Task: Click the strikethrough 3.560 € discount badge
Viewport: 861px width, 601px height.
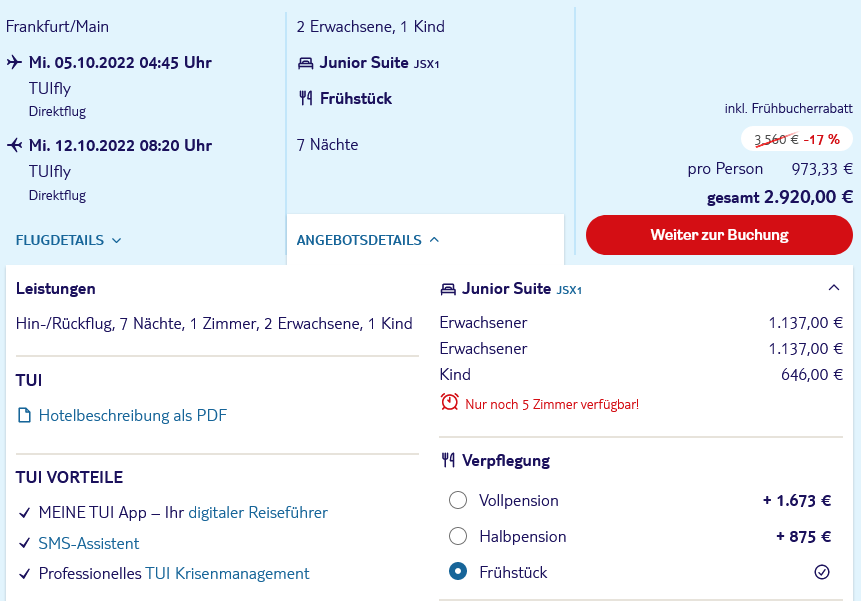Action: [x=797, y=139]
